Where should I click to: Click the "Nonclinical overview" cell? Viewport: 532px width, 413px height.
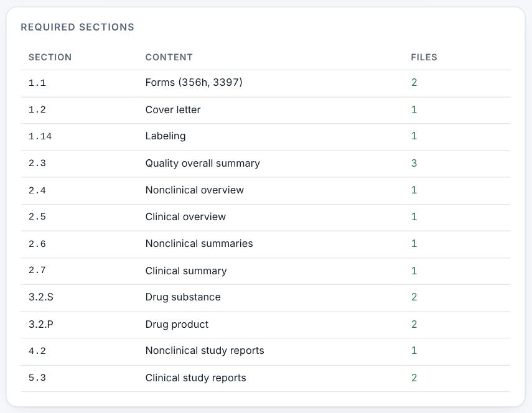[x=194, y=190]
